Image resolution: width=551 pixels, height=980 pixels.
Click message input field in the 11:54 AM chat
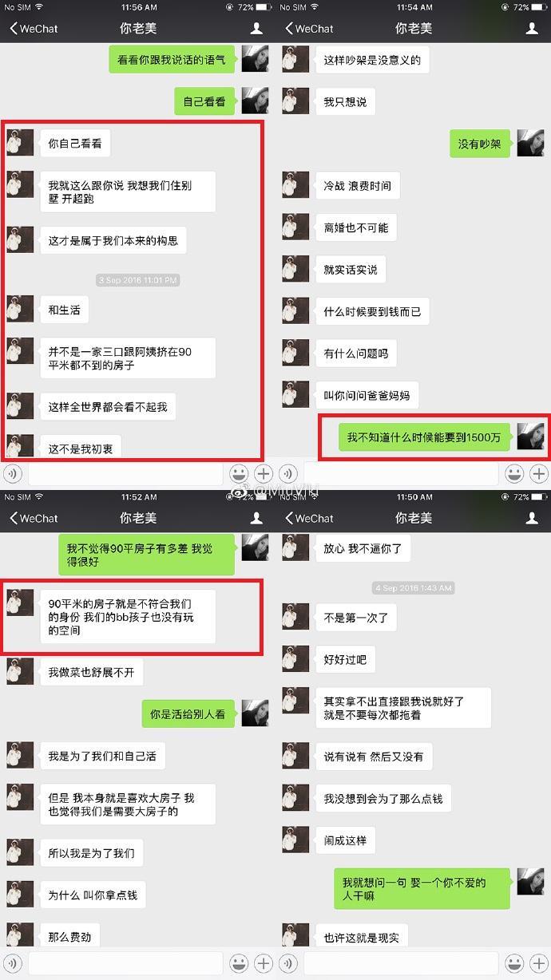click(x=401, y=474)
